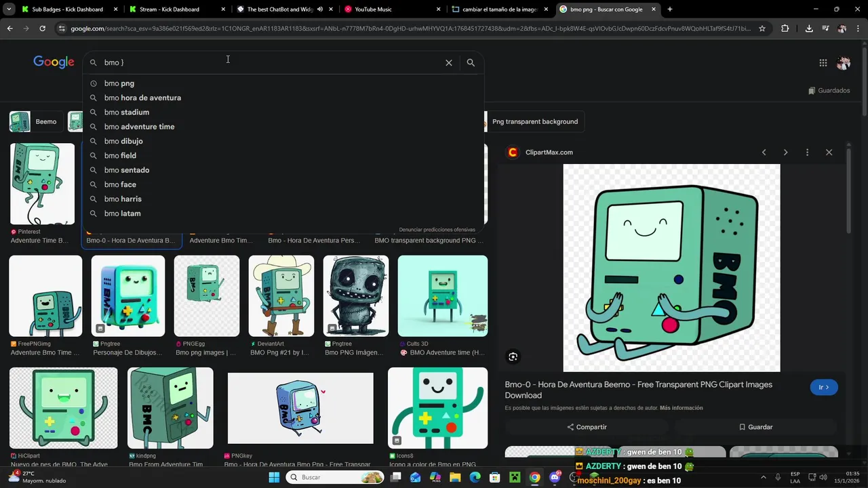868x488 pixels.
Task: Switch to YouTube Music tab
Action: click(391, 9)
